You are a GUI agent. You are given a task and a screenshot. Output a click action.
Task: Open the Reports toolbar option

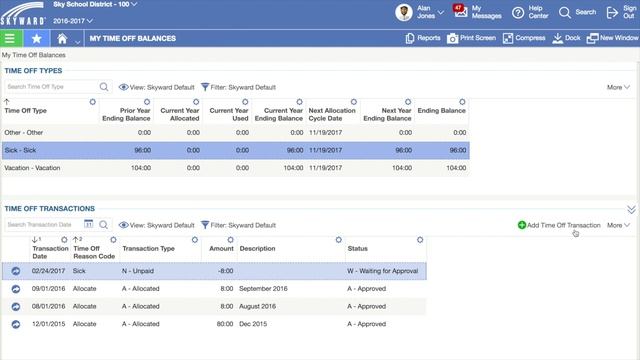pyautogui.click(x=423, y=38)
